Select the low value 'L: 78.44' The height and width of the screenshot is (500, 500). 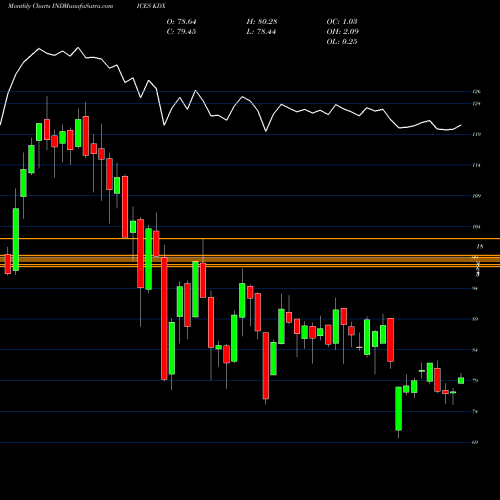pyautogui.click(x=261, y=32)
